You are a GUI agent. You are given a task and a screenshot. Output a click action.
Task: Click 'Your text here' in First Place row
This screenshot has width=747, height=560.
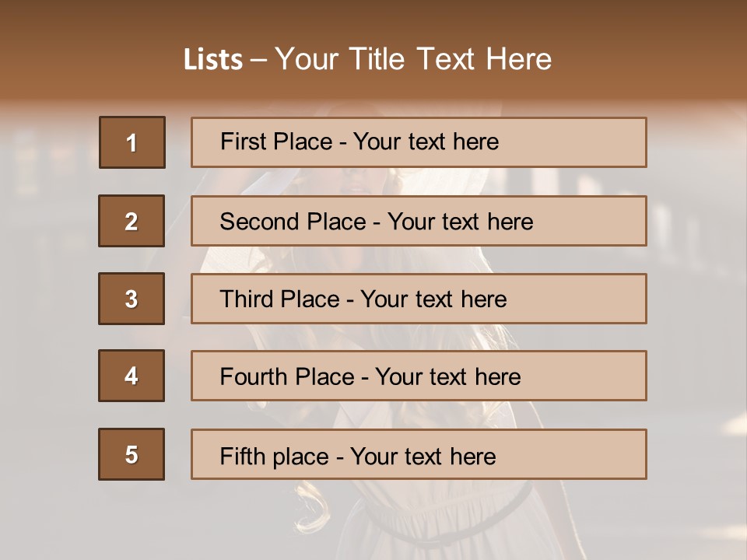[x=426, y=142]
